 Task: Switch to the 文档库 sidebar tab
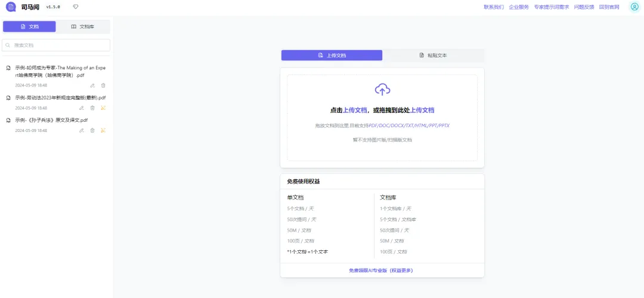click(83, 26)
